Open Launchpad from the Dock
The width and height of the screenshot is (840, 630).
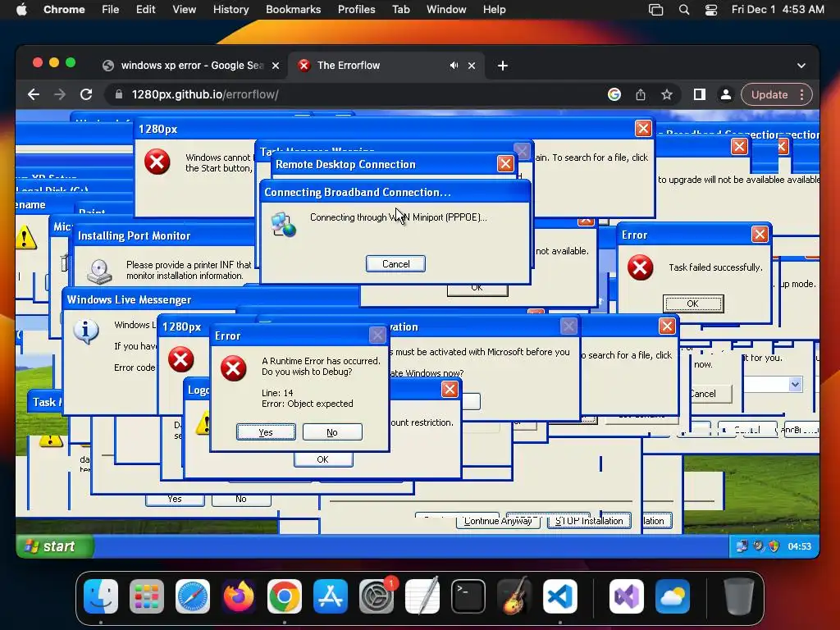(x=147, y=596)
